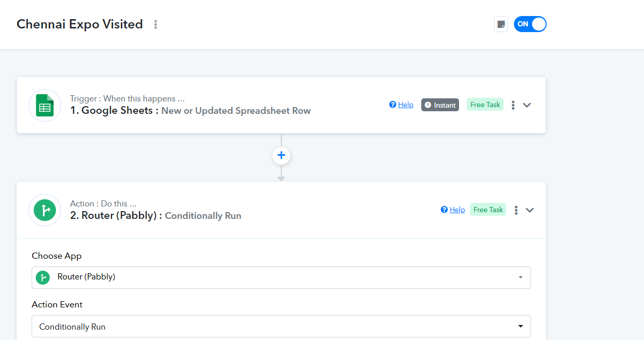Click the clock icon in Instant badge
Viewport: 644px width, 340px height.
(x=428, y=105)
